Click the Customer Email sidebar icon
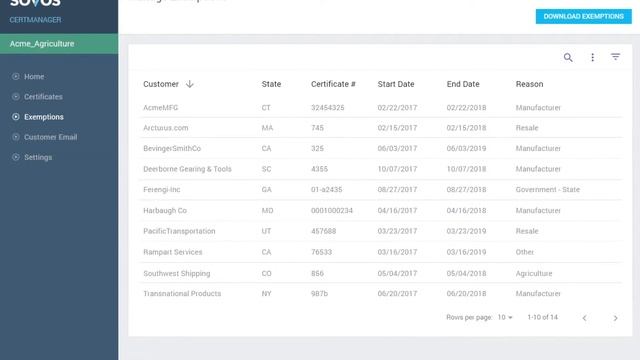The image size is (640, 360). [x=16, y=137]
